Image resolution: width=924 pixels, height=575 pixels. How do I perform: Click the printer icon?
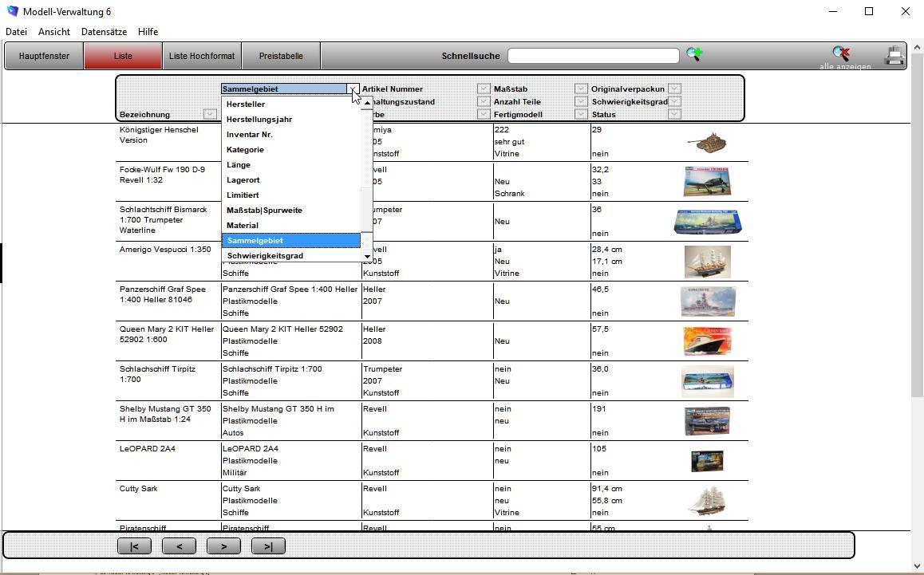[894, 55]
